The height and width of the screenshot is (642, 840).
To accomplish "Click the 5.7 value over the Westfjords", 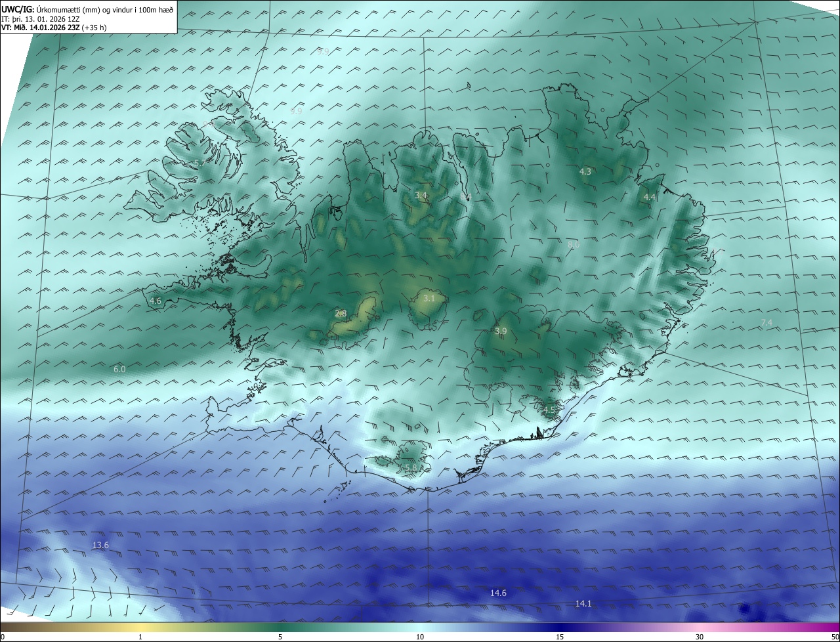I will 199,162.
